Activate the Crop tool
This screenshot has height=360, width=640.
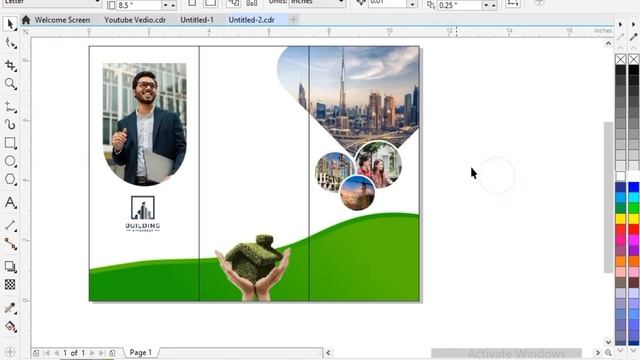click(10, 65)
